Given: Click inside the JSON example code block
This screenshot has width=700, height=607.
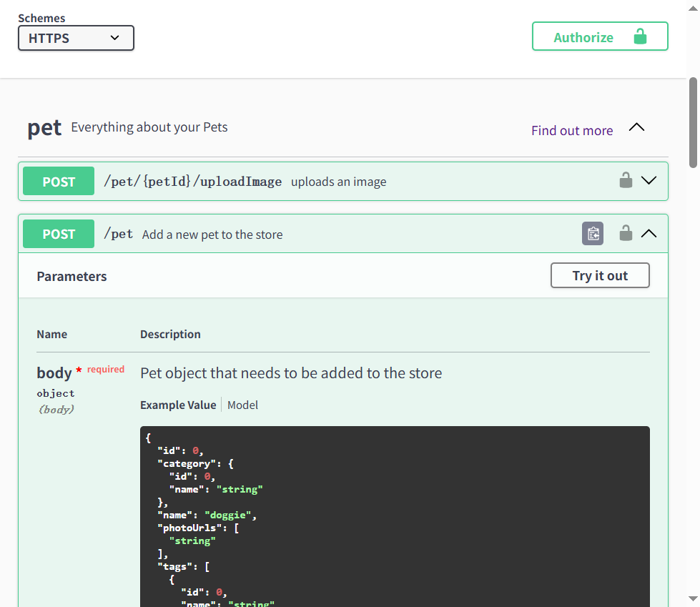Looking at the screenshot, I should pos(395,515).
